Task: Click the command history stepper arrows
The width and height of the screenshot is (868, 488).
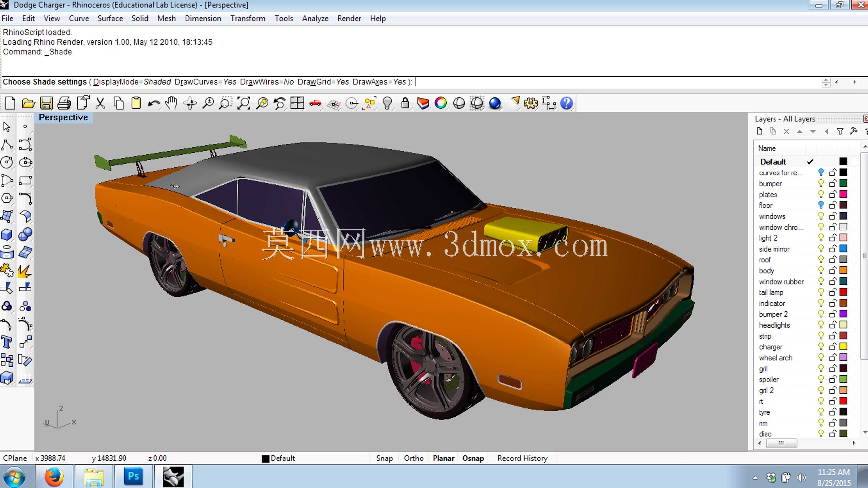Action: pyautogui.click(x=826, y=82)
